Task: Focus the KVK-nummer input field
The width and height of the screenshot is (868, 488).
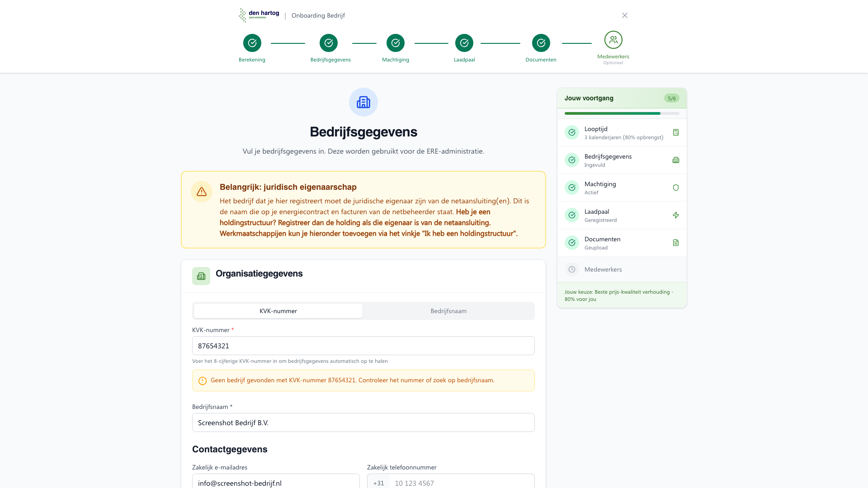Action: tap(363, 346)
